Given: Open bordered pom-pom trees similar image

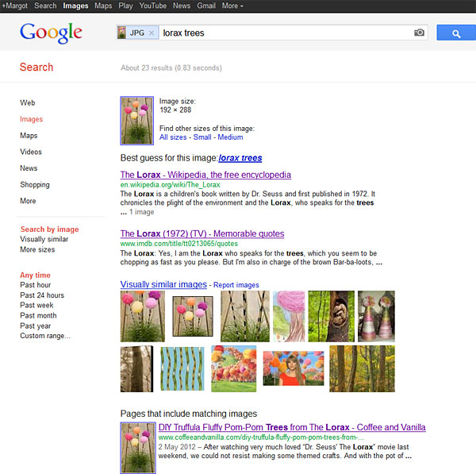Looking at the screenshot, I should click(193, 316).
